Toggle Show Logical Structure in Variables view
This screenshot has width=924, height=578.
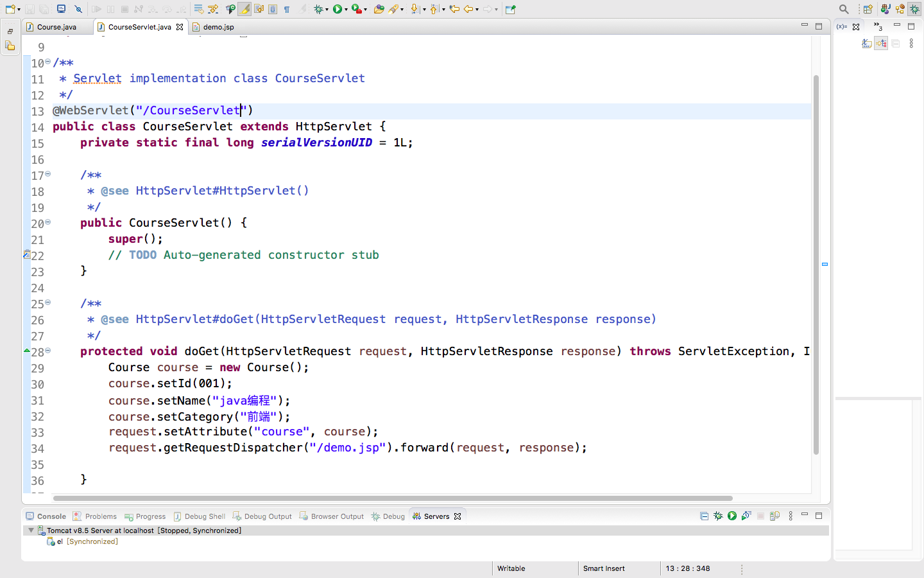click(881, 44)
